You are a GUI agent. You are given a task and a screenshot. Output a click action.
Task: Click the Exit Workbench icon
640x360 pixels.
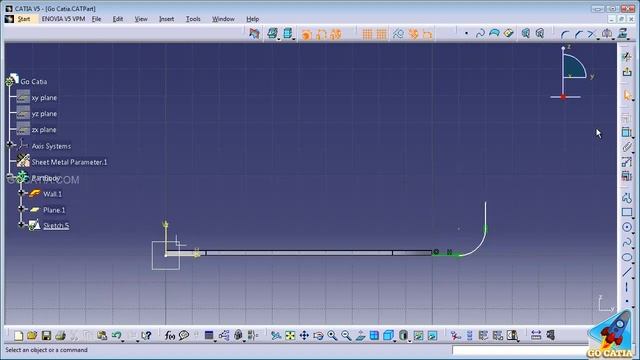(x=627, y=72)
